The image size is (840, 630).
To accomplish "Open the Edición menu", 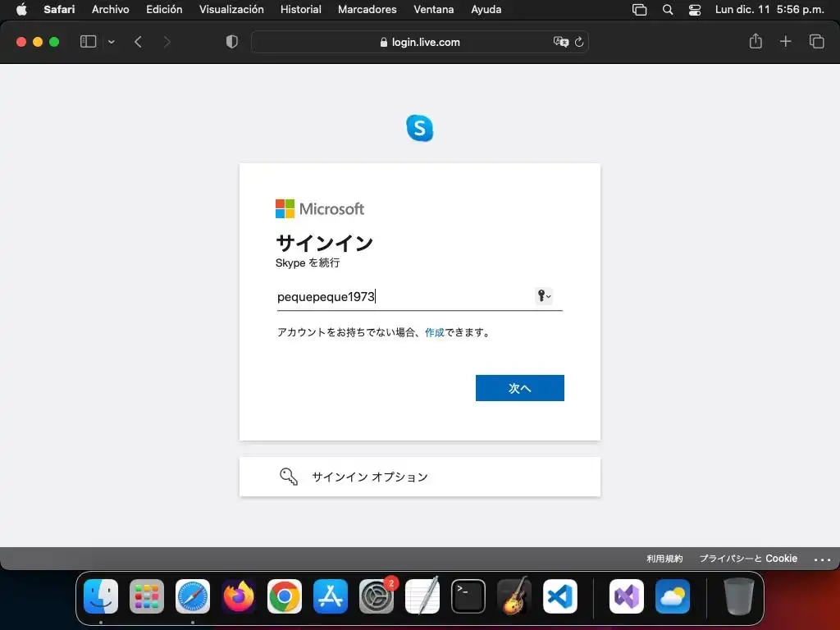I will [x=164, y=9].
